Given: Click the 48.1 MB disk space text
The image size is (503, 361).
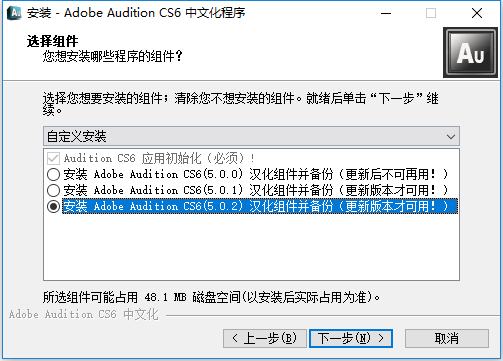Looking at the screenshot, I should [x=166, y=297].
